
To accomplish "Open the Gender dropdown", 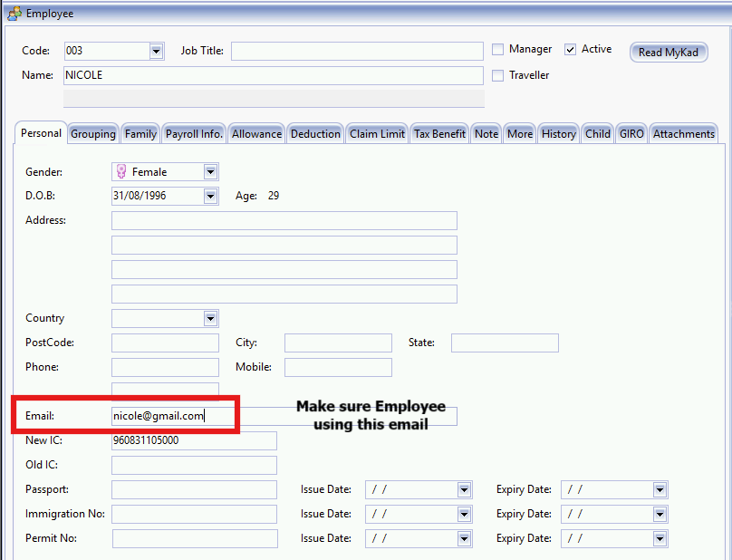I will click(210, 171).
